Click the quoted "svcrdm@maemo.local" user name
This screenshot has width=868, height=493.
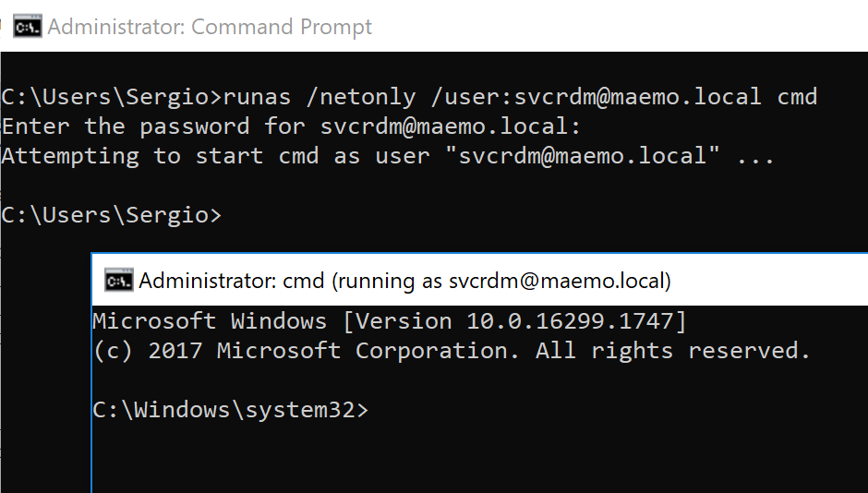click(x=583, y=155)
